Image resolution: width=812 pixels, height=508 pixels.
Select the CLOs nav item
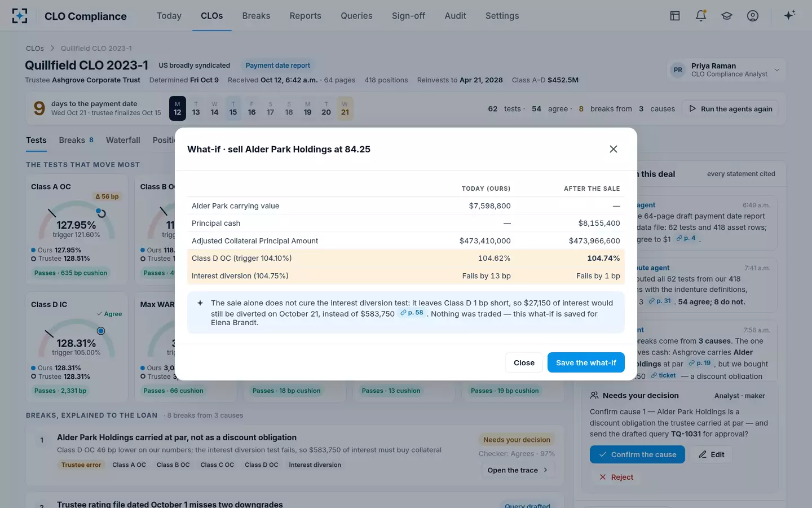[211, 16]
